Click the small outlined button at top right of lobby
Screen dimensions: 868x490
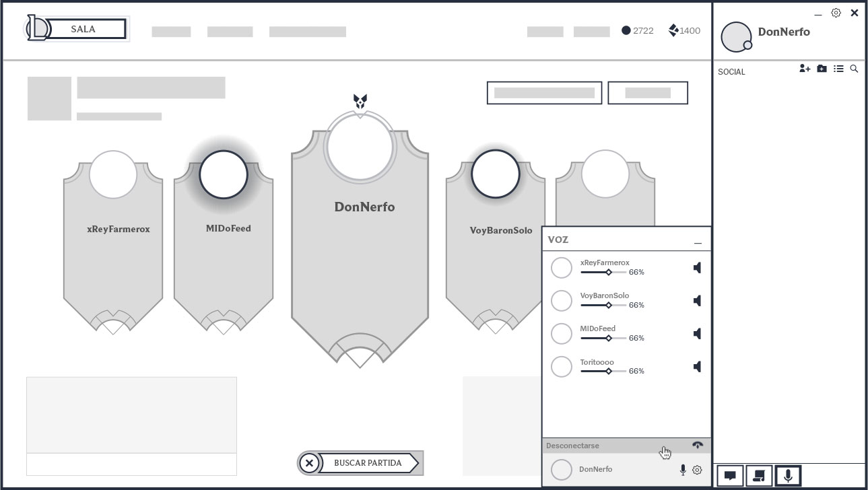click(x=648, y=93)
